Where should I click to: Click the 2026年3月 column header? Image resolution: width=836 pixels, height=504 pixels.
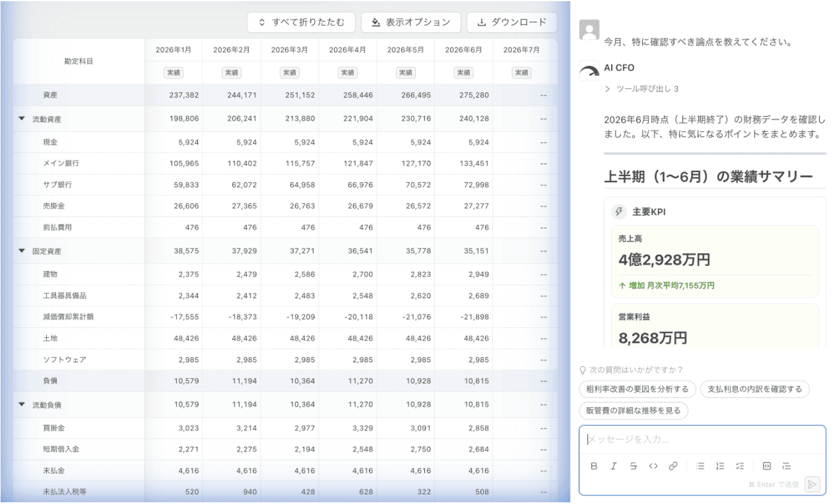[x=289, y=50]
